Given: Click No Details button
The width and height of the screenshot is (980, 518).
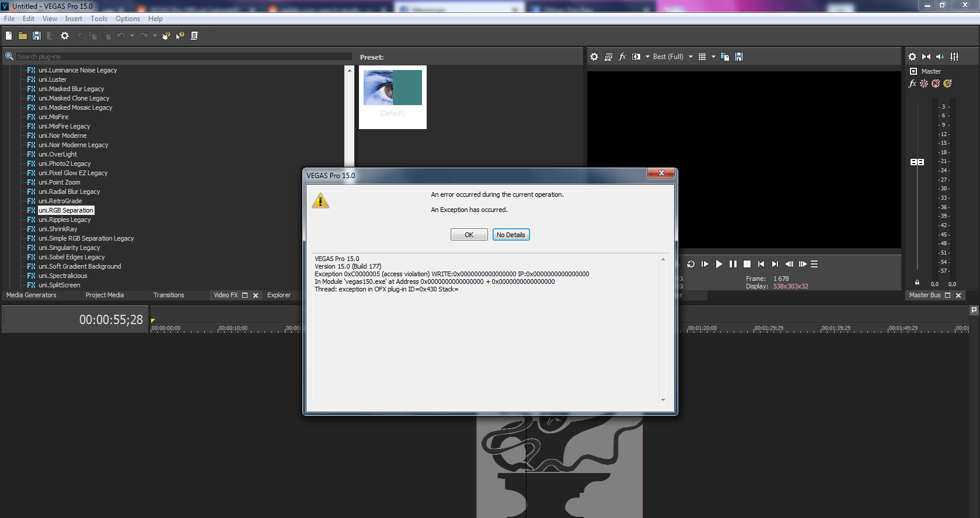Looking at the screenshot, I should pos(511,235).
